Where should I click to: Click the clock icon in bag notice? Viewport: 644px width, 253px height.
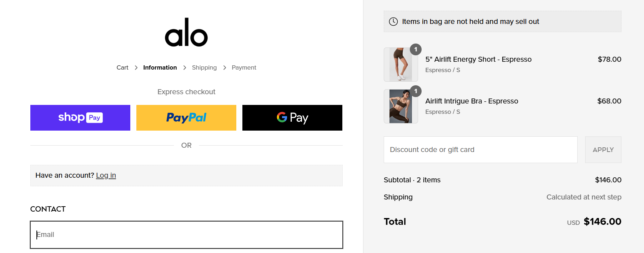pyautogui.click(x=393, y=21)
